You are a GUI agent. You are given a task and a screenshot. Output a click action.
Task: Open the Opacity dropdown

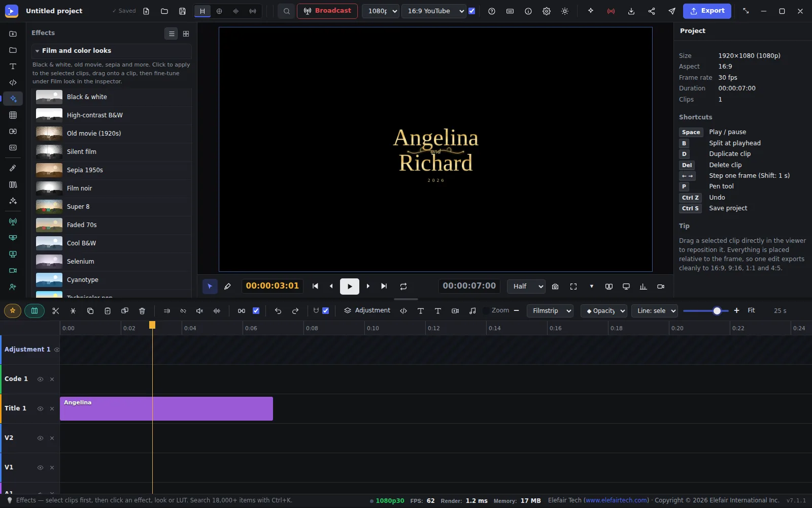(x=604, y=311)
